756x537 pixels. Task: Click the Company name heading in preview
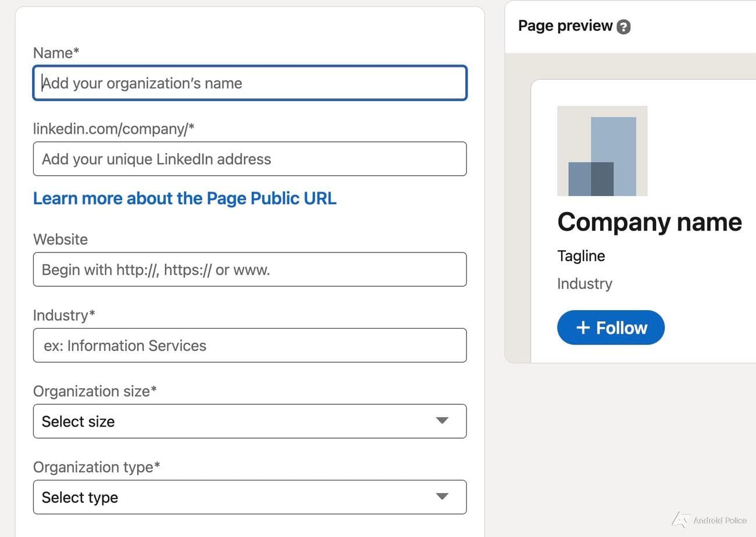(x=649, y=222)
